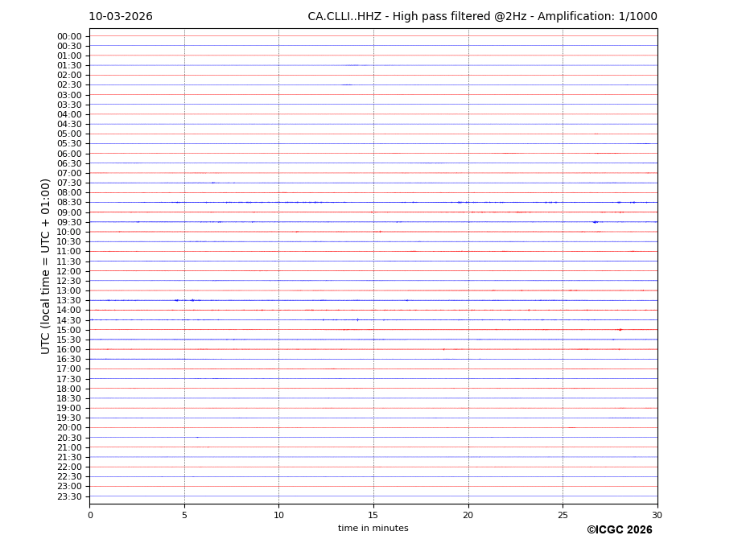This screenshot has width=746, height=560.
Task: Pick the 13:30 time row label
Action: (x=69, y=301)
